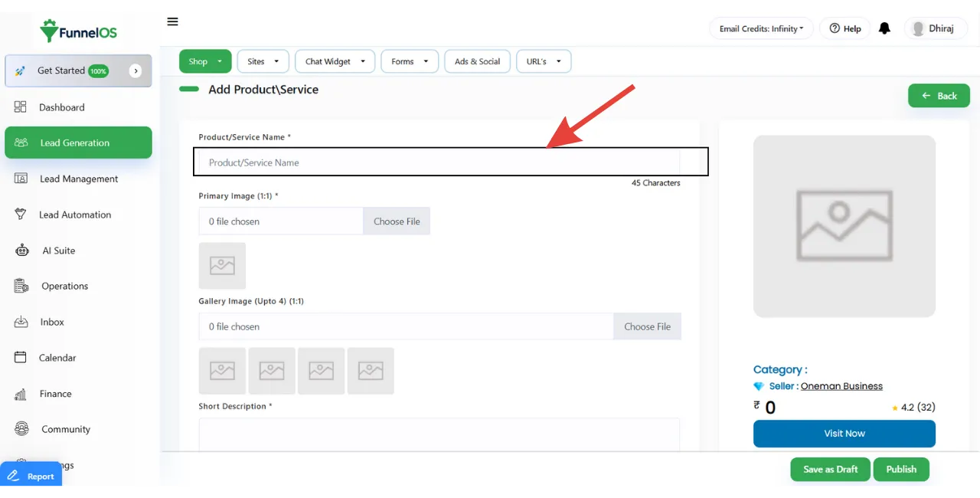
Task: Click Save as Draft button
Action: pos(830,469)
